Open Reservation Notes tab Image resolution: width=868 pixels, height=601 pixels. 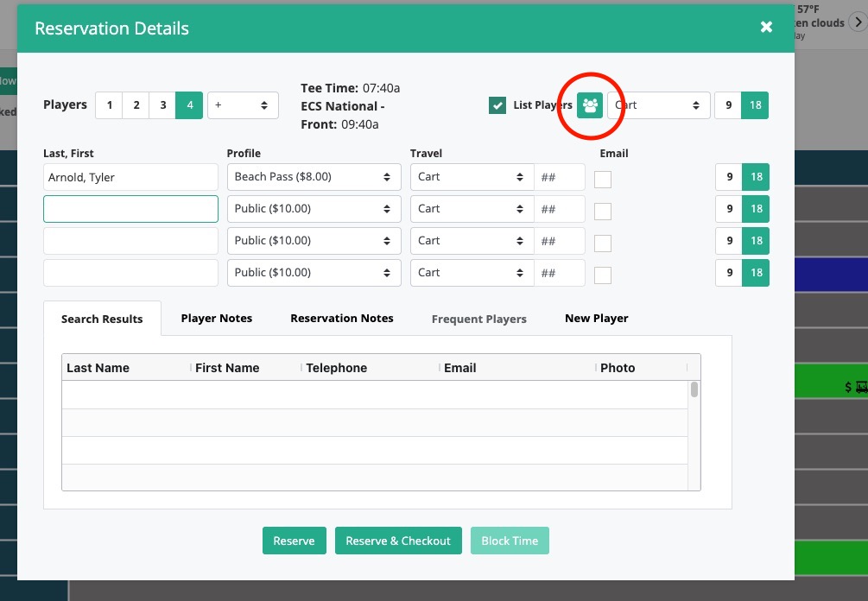(341, 319)
